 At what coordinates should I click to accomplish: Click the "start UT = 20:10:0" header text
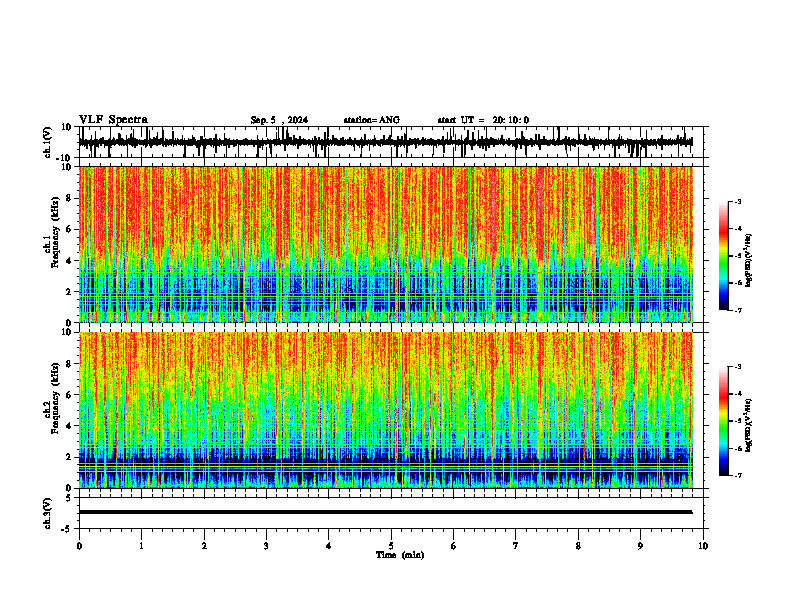(x=483, y=120)
